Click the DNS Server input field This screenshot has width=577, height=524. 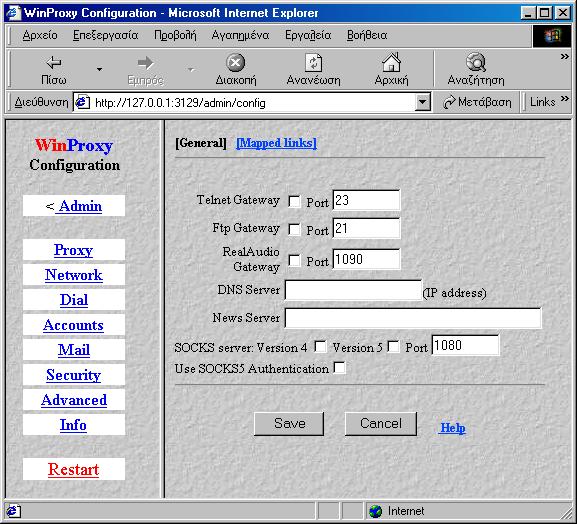[353, 290]
